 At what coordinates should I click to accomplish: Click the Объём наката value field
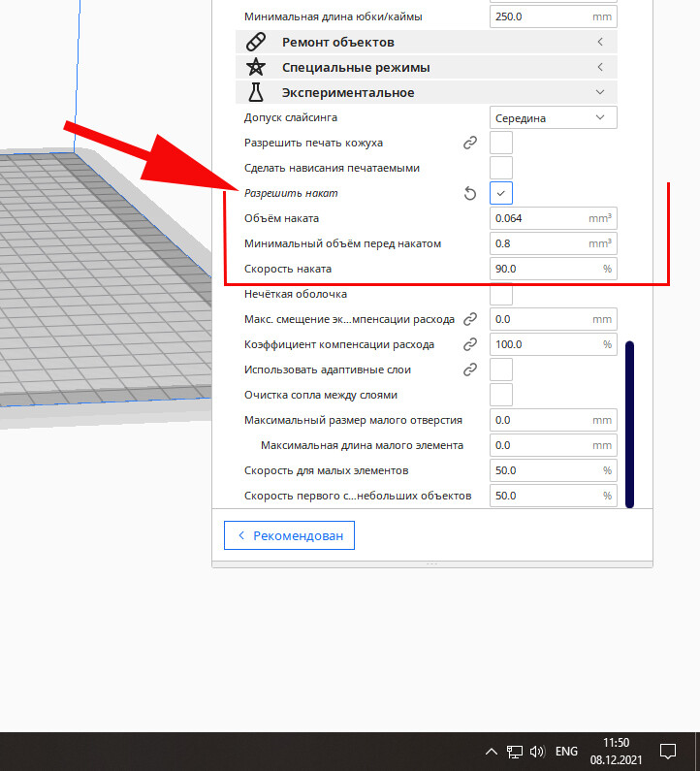point(553,218)
